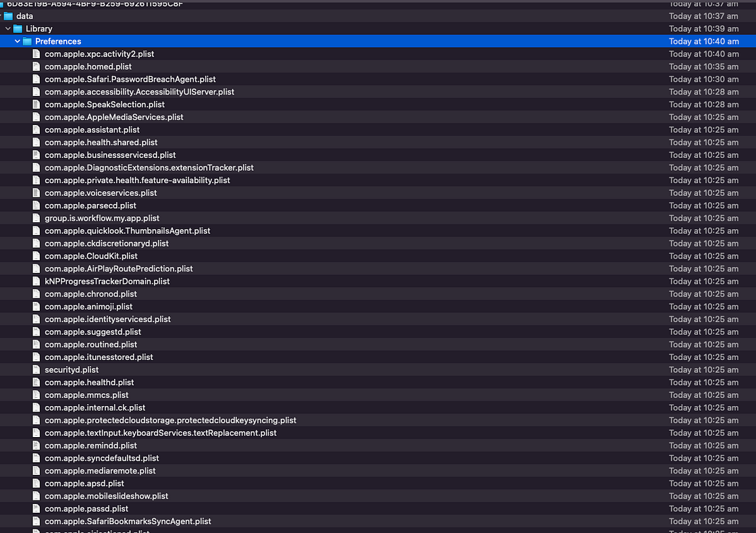The height and width of the screenshot is (533, 756).
Task: Click file icon of com.apple.CloudKit.plist
Action: (x=36, y=256)
